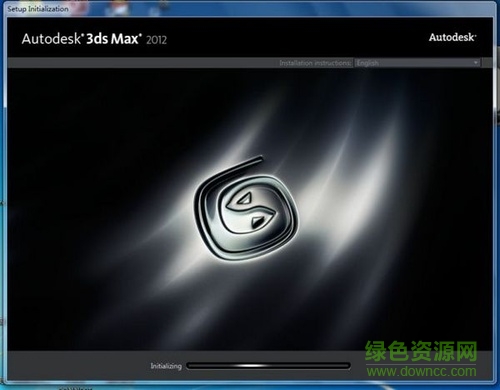Click the dropdown arrow beside English
The width and height of the screenshot is (500, 390).
476,63
